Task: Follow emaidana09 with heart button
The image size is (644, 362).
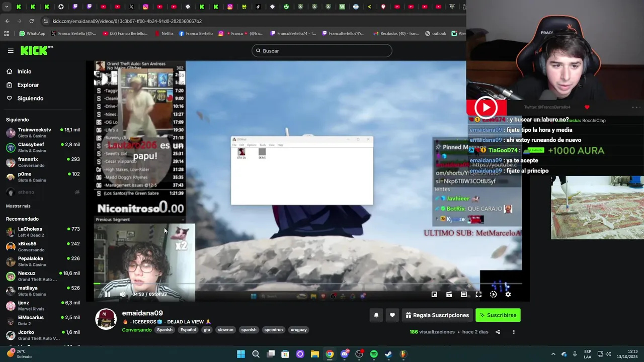Action: point(392,315)
